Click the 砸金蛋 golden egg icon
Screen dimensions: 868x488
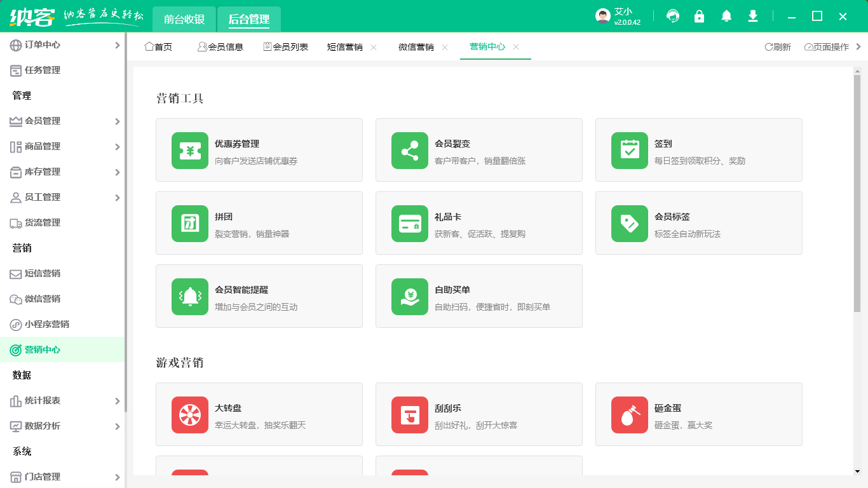tap(629, 414)
